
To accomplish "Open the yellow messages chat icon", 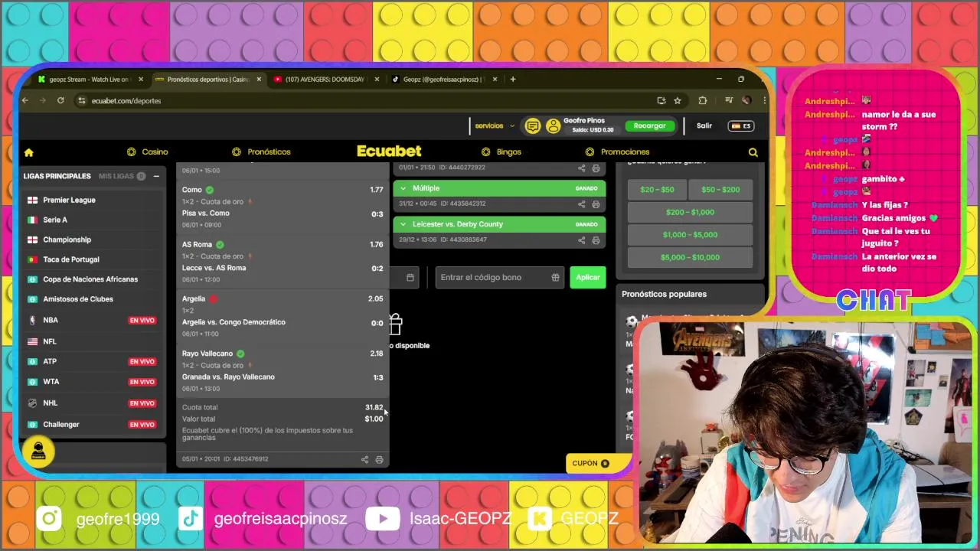I will (x=533, y=126).
